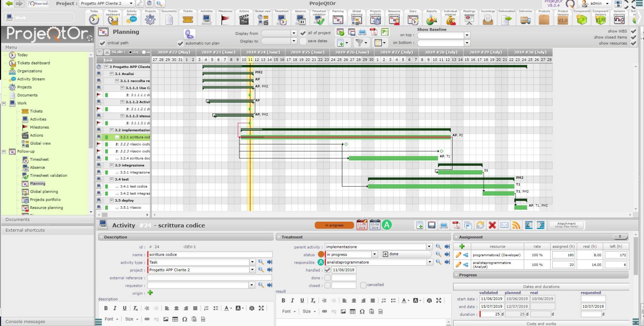This screenshot has width=644, height=326.
Task: Open Global planning in the menu
Action: (44, 192)
